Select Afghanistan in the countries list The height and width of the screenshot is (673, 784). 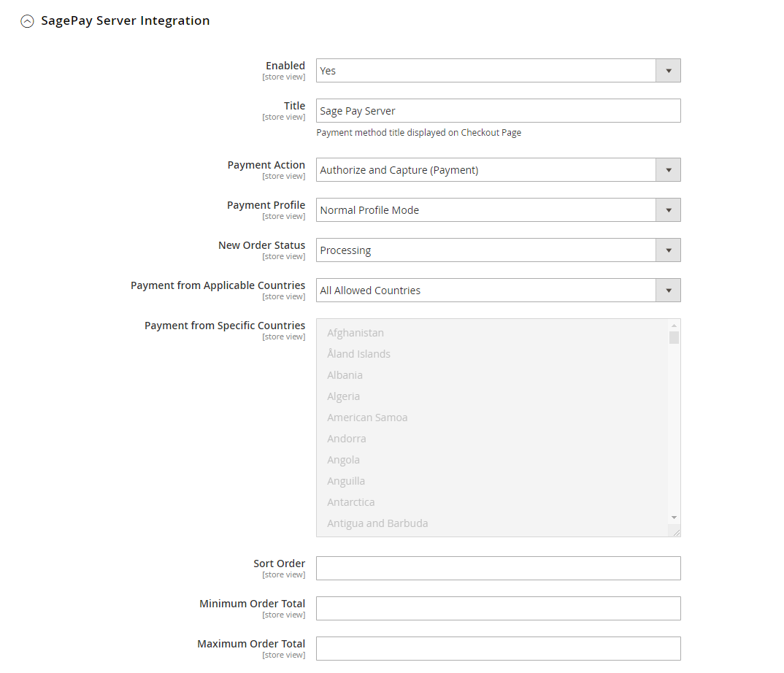[356, 332]
